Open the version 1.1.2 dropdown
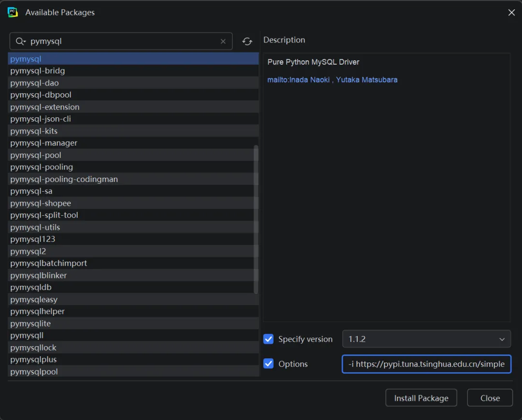522x420 pixels. [426, 339]
